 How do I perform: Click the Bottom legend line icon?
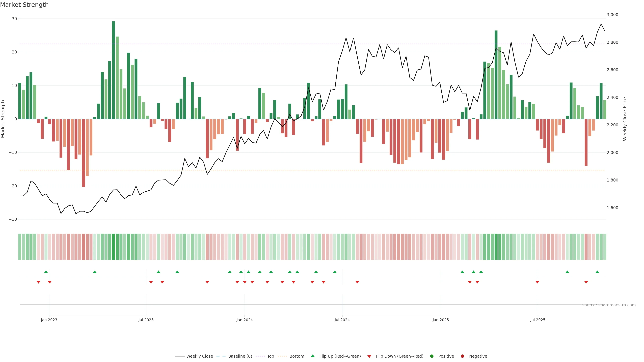(x=282, y=356)
